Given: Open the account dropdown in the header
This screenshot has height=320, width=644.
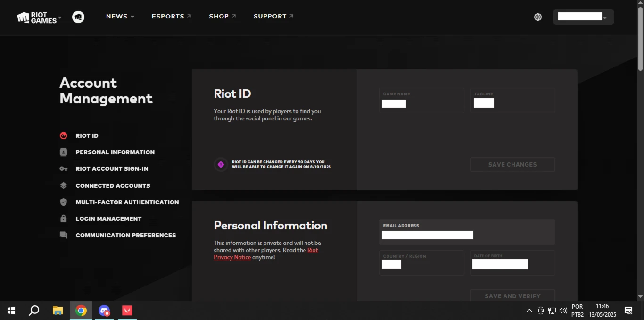Looking at the screenshot, I should pos(583,17).
